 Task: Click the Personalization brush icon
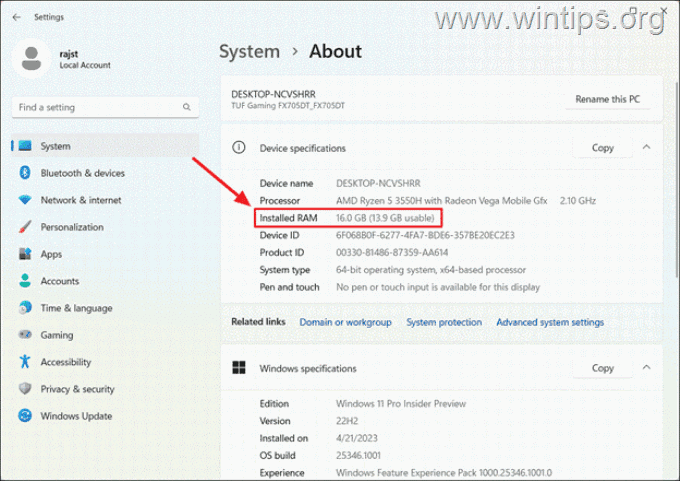pyautogui.click(x=25, y=227)
